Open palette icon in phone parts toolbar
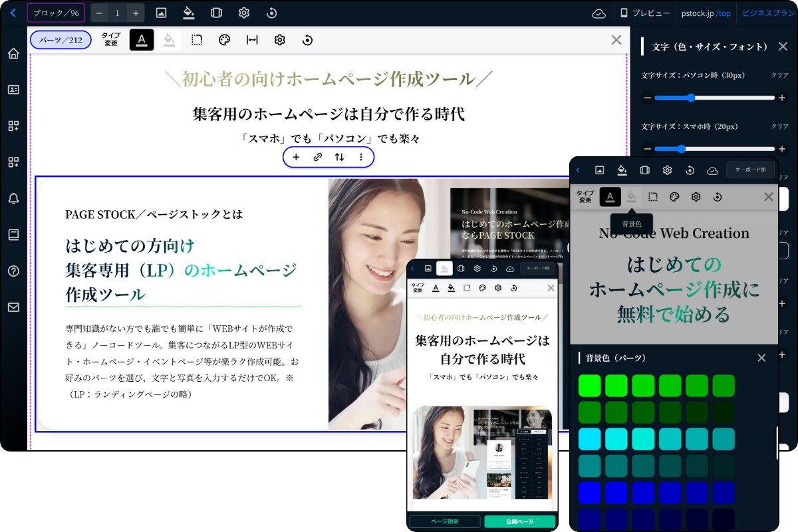 [x=482, y=288]
